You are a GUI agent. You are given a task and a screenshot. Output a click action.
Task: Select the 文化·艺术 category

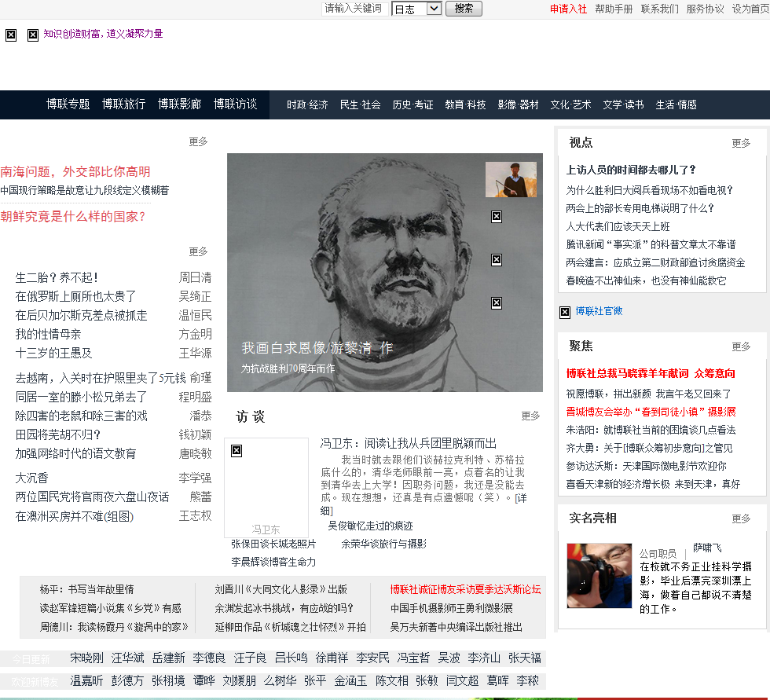(x=570, y=104)
